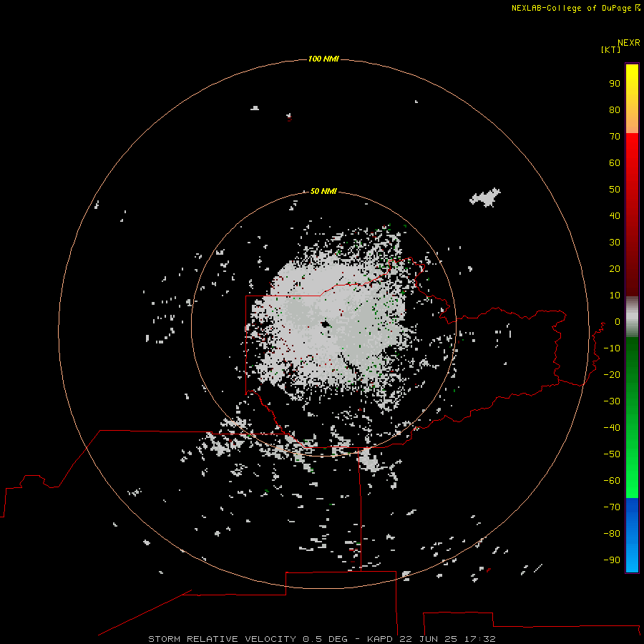
Task: Click the NEXR label above the color bar
Action: pos(629,43)
